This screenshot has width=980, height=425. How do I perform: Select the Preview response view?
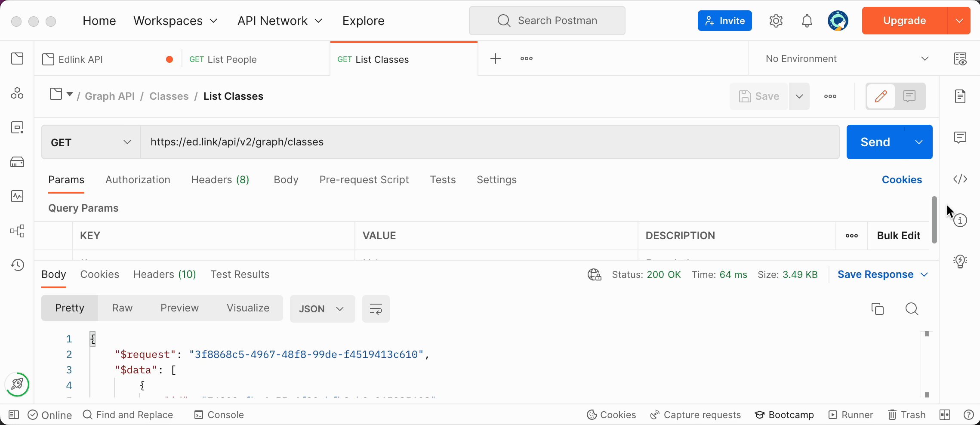click(179, 308)
